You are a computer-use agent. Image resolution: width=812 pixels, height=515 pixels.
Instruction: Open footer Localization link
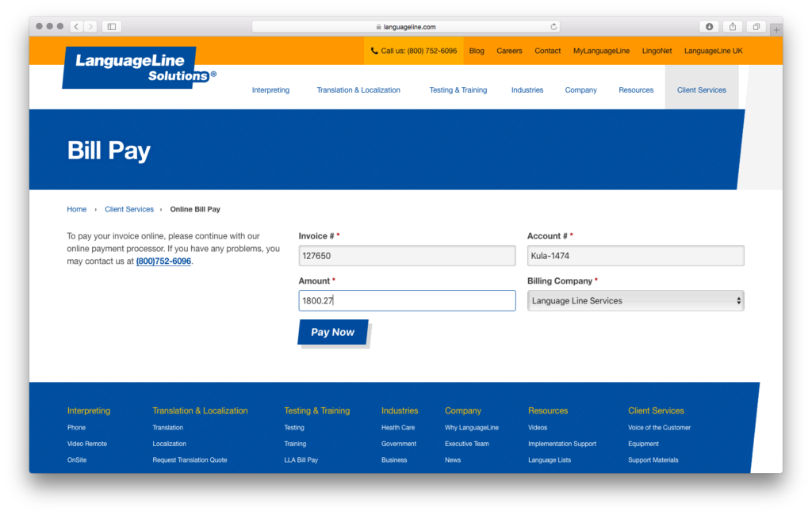(x=170, y=444)
